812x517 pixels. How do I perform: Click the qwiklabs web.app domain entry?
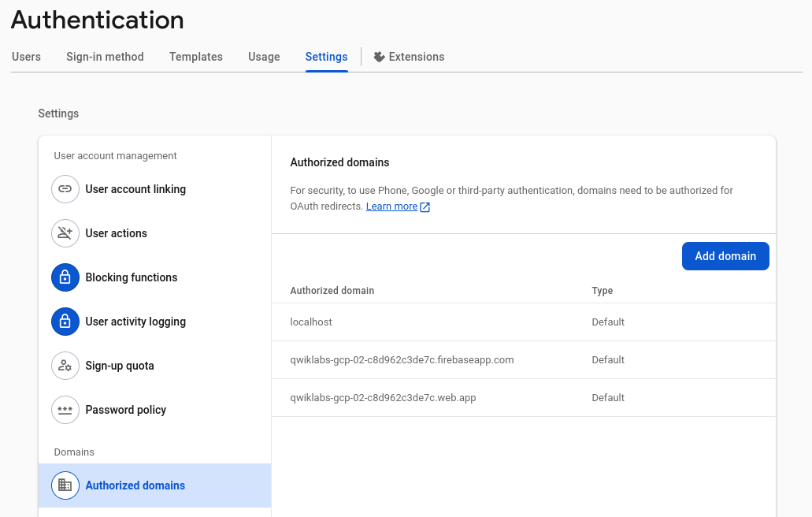[384, 397]
